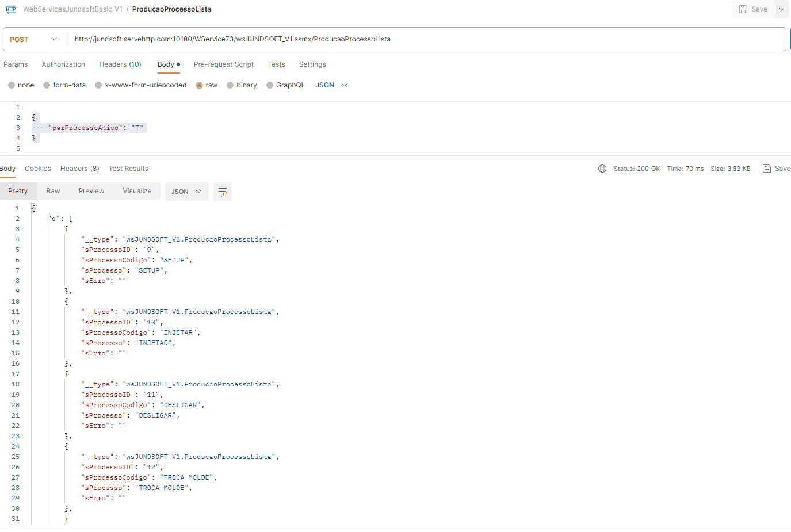This screenshot has width=791, height=532.
Task: Select the raw body radio button
Action: [200, 85]
